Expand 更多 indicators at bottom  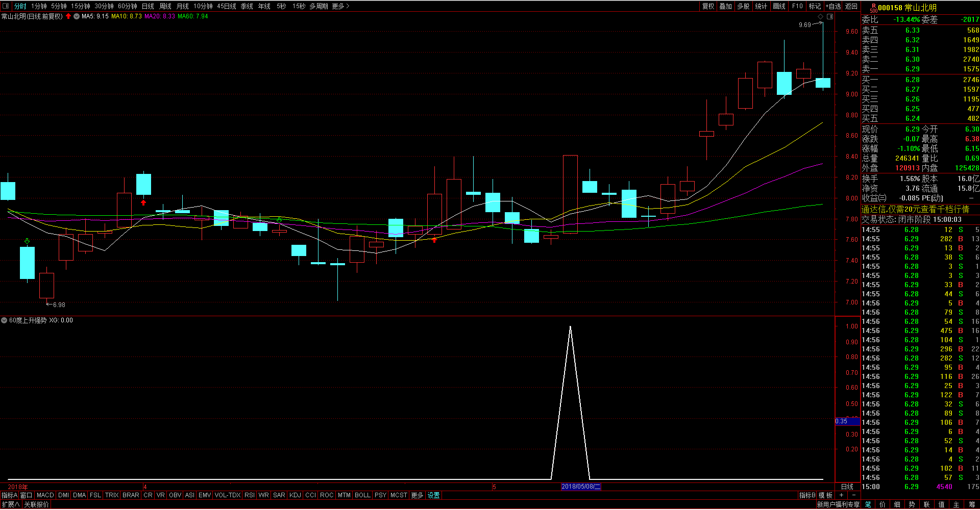[x=417, y=495]
